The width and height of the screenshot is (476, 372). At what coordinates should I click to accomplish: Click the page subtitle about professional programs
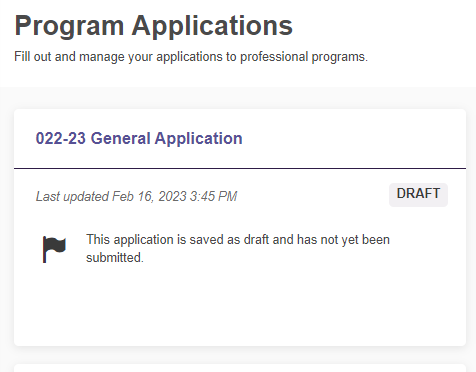point(191,57)
